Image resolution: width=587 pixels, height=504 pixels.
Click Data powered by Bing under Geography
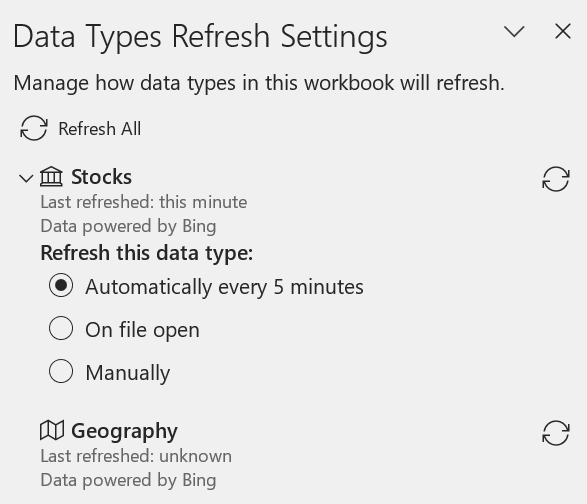click(x=128, y=480)
